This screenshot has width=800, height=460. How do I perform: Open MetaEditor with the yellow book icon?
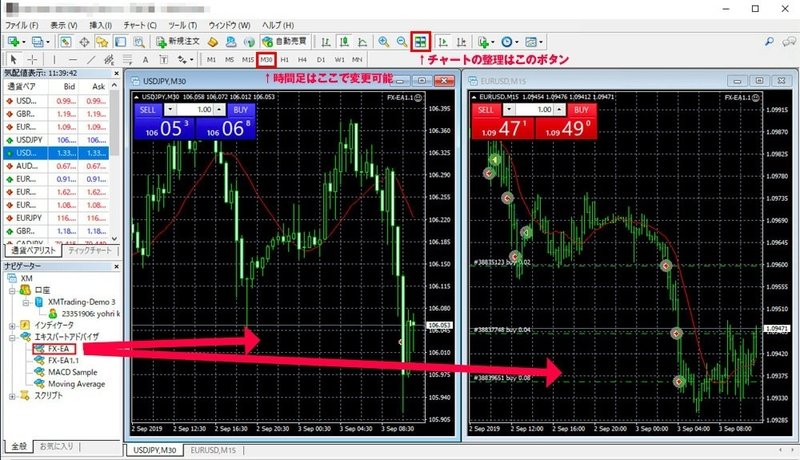pos(213,42)
